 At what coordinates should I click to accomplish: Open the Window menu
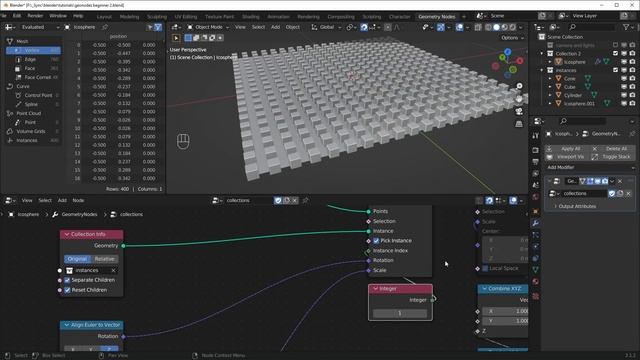pos(58,16)
